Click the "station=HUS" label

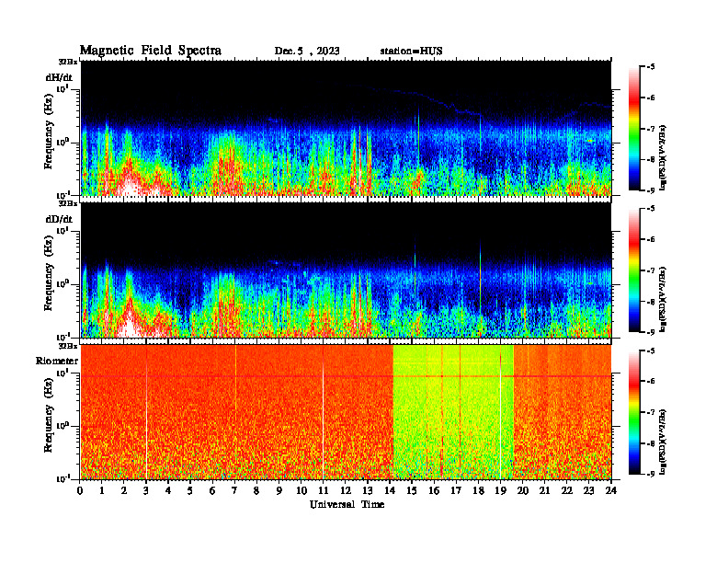412,52
